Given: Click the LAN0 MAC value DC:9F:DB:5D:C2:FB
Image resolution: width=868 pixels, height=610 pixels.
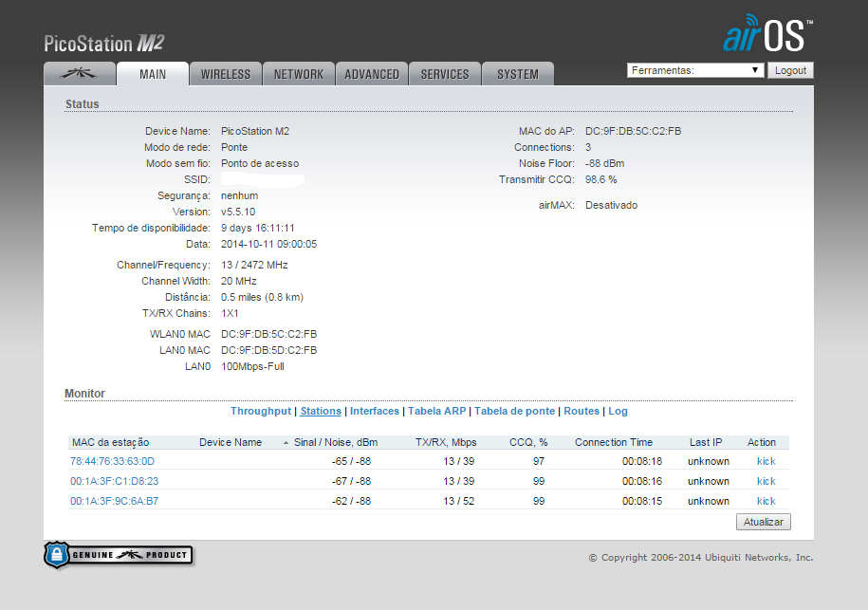Looking at the screenshot, I should click(x=269, y=350).
